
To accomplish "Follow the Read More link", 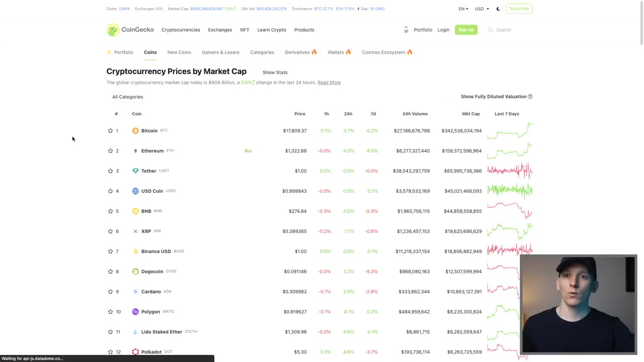I will (x=329, y=82).
